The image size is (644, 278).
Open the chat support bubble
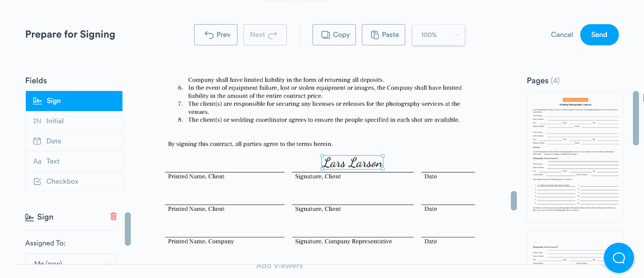(x=619, y=258)
